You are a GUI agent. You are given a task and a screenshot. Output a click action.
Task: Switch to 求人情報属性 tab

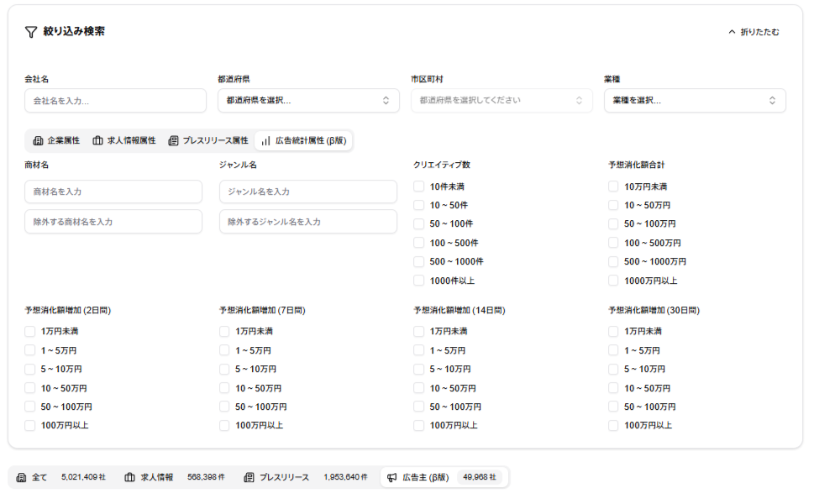[x=124, y=140]
